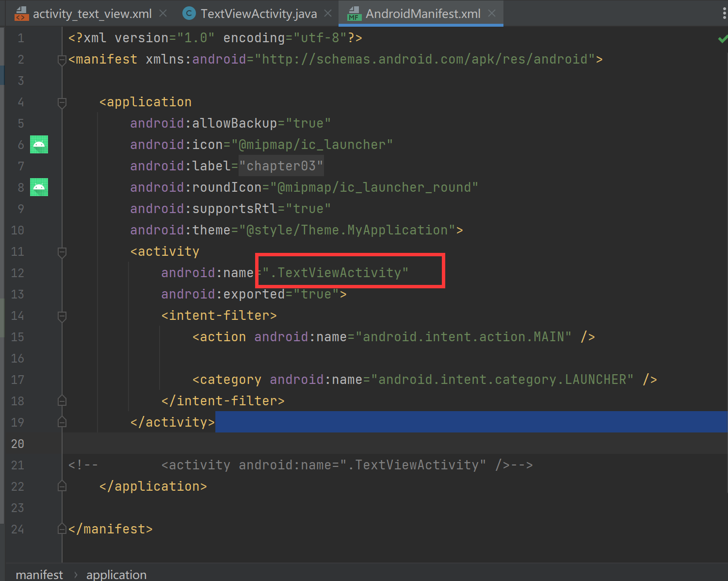Screen dimensions: 728x581
Task: Click android:allowBackup attribute on line 5
Action: (x=203, y=123)
